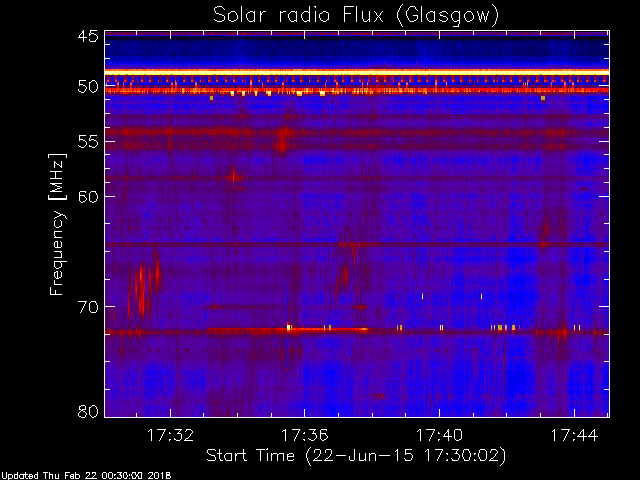Click the '17:32' time tick label
This screenshot has height=480, width=640.
pyautogui.click(x=170, y=436)
